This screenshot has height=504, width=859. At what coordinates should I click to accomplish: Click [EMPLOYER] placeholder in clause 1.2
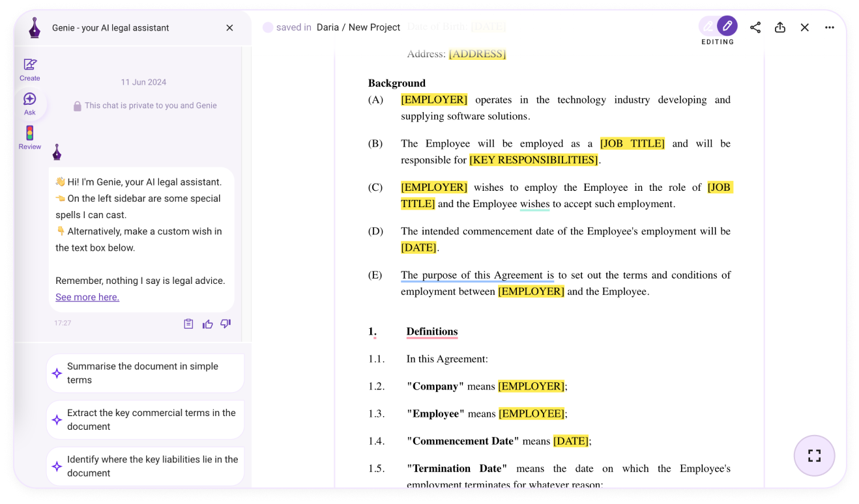click(531, 386)
